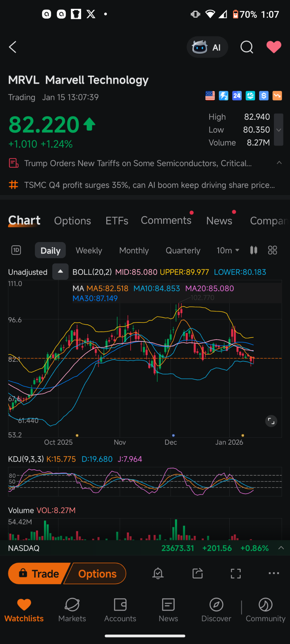The width and height of the screenshot is (290, 644).
Task: Toggle the pink heart favorite icon
Action: tap(274, 47)
